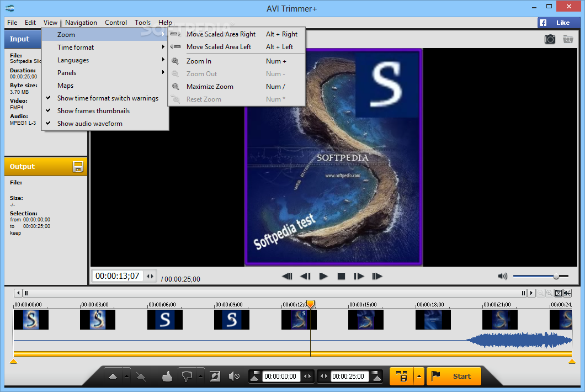This screenshot has width=585, height=392.
Task: Expand the Panels submenu
Action: point(105,73)
